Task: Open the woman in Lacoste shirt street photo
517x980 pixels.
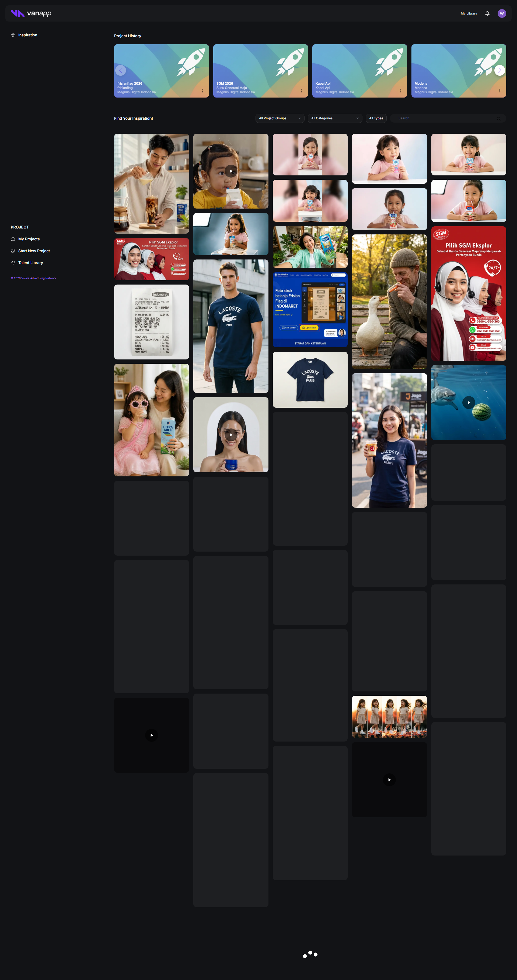Action: (x=389, y=440)
